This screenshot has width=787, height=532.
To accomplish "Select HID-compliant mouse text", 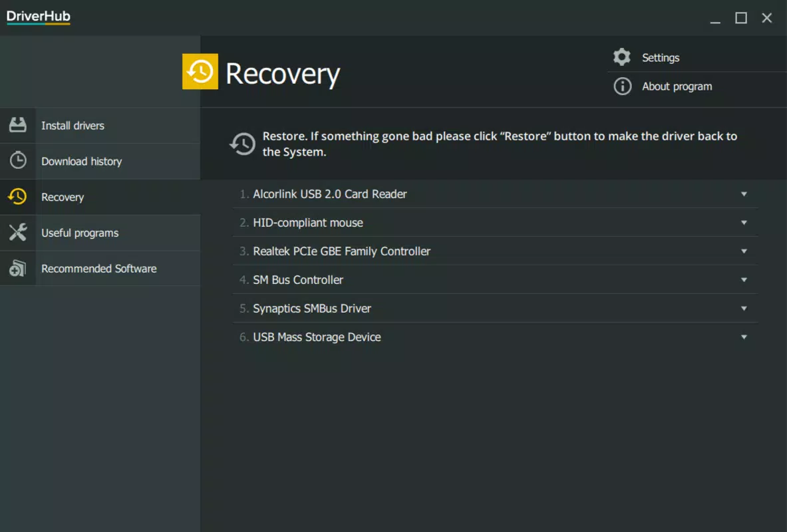I will tap(307, 222).
